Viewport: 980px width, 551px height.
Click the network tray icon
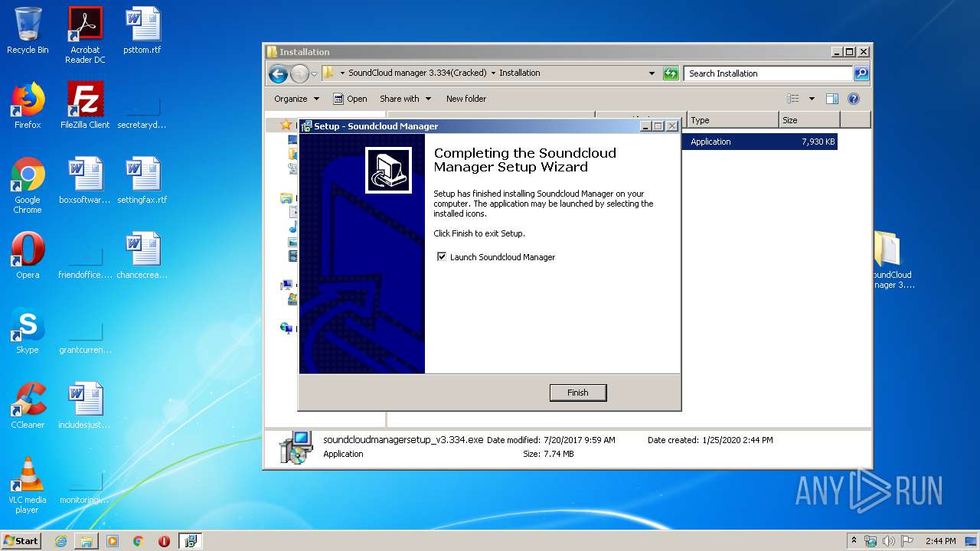click(x=871, y=541)
